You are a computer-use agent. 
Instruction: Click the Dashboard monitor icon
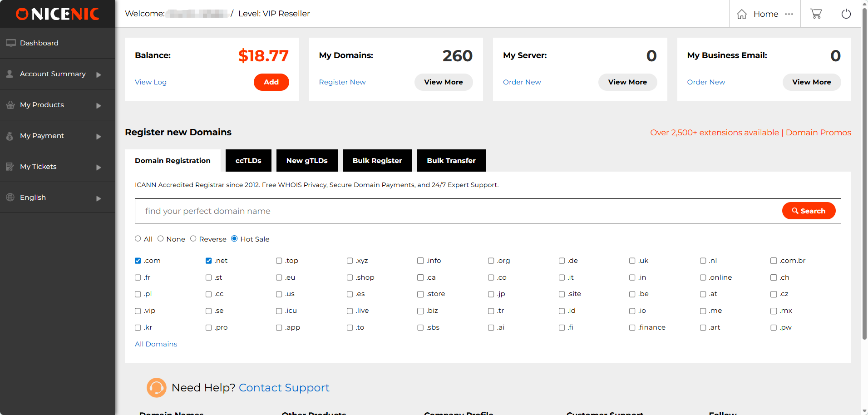click(10, 43)
